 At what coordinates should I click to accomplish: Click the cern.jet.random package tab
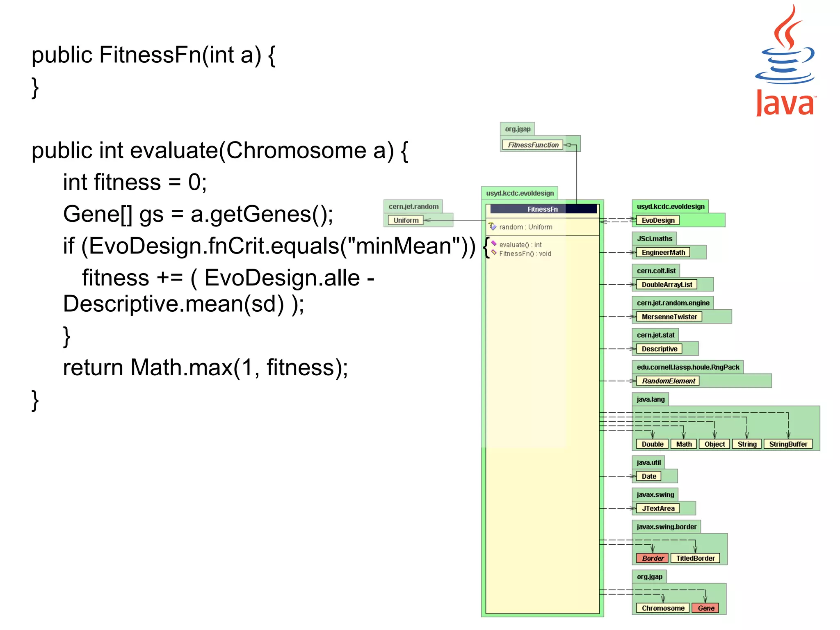point(413,206)
